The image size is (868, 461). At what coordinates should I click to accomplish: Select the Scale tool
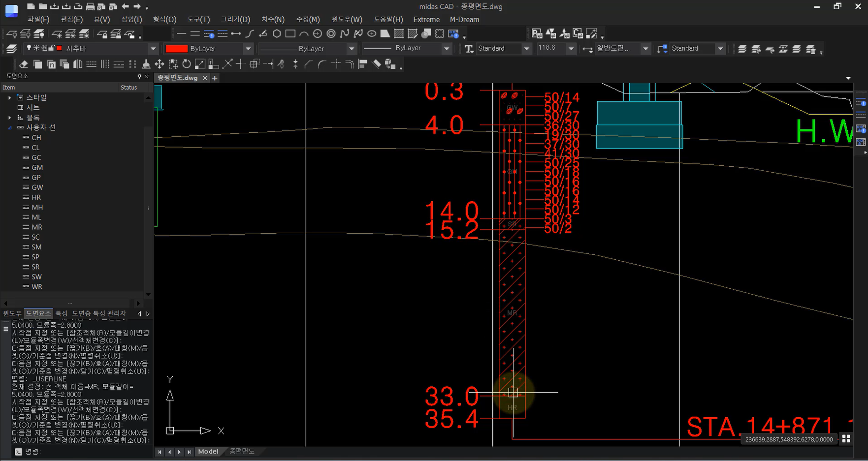(200, 64)
